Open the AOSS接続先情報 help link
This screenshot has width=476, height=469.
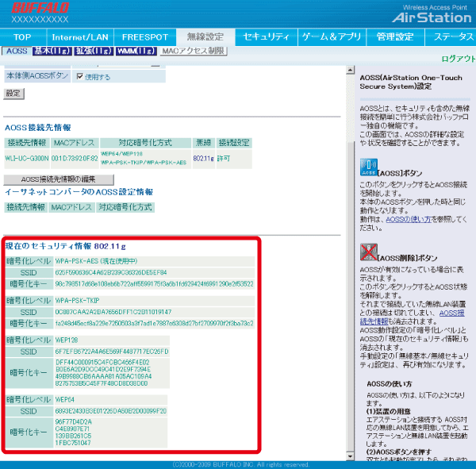click(413, 317)
